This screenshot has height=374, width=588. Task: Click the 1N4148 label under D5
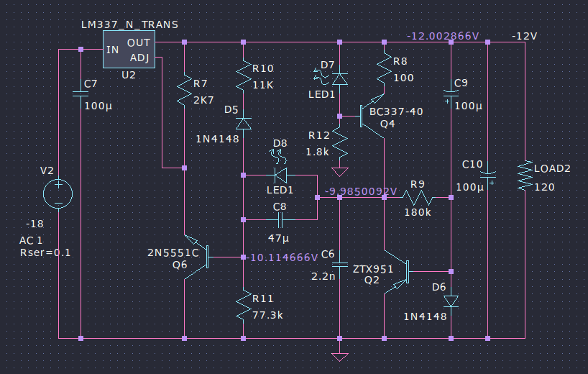click(218, 140)
